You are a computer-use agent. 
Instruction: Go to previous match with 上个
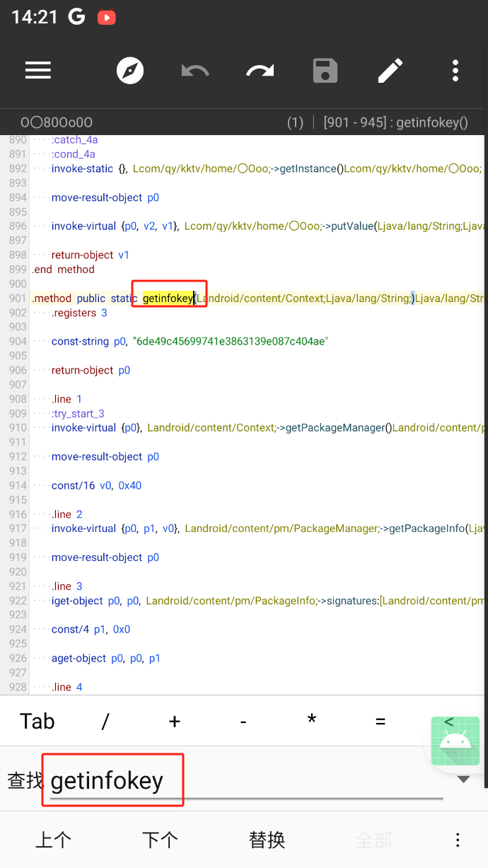53,840
